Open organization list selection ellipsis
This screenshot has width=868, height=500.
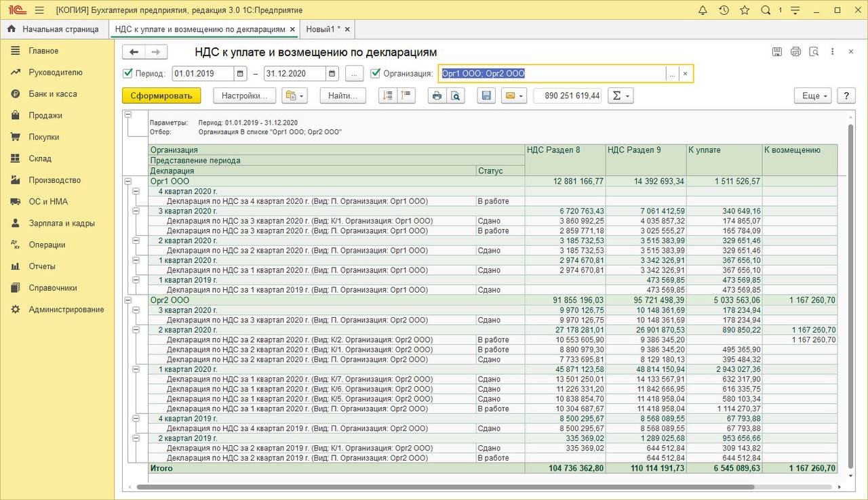[672, 74]
